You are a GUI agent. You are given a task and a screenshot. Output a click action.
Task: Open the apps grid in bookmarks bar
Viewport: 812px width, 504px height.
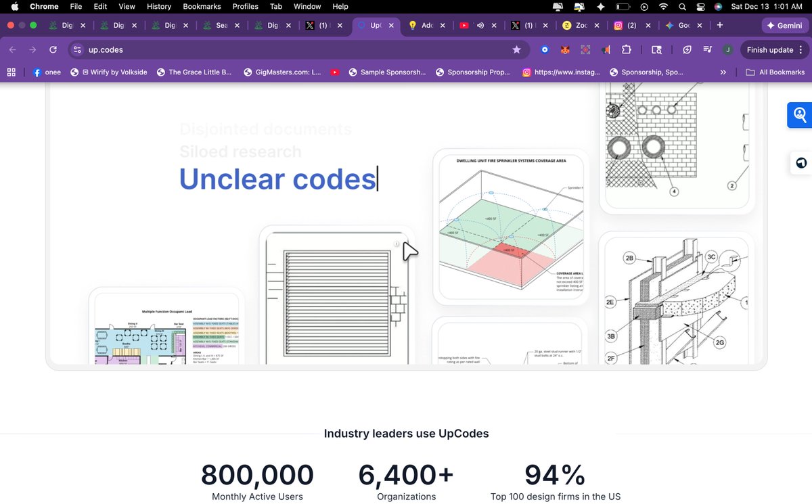tap(11, 72)
